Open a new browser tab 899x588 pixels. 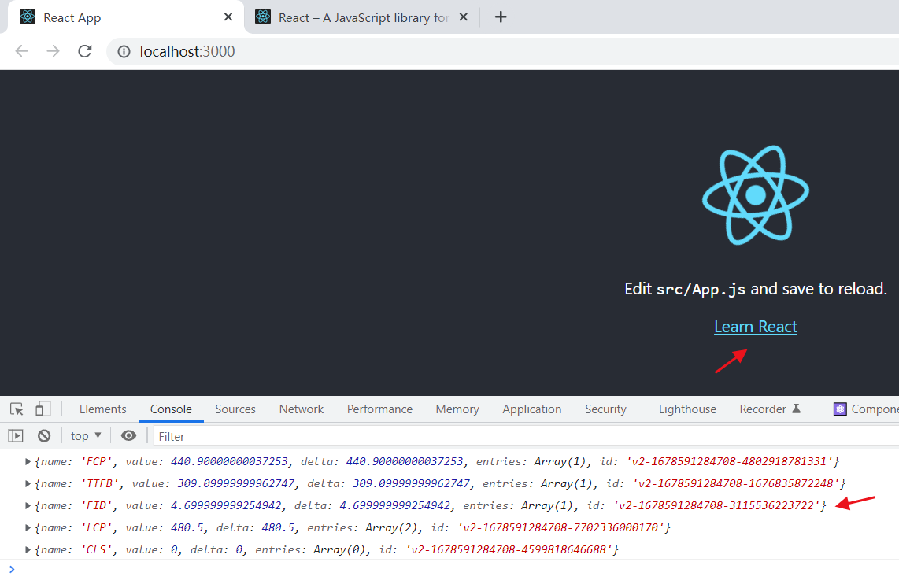[501, 17]
